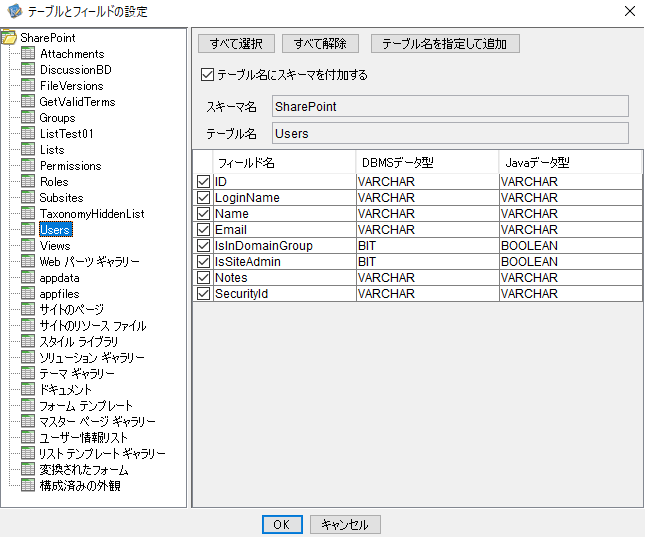This screenshot has width=645, height=537.
Task: Click the table icon beside appdata
Action: click(x=28, y=277)
